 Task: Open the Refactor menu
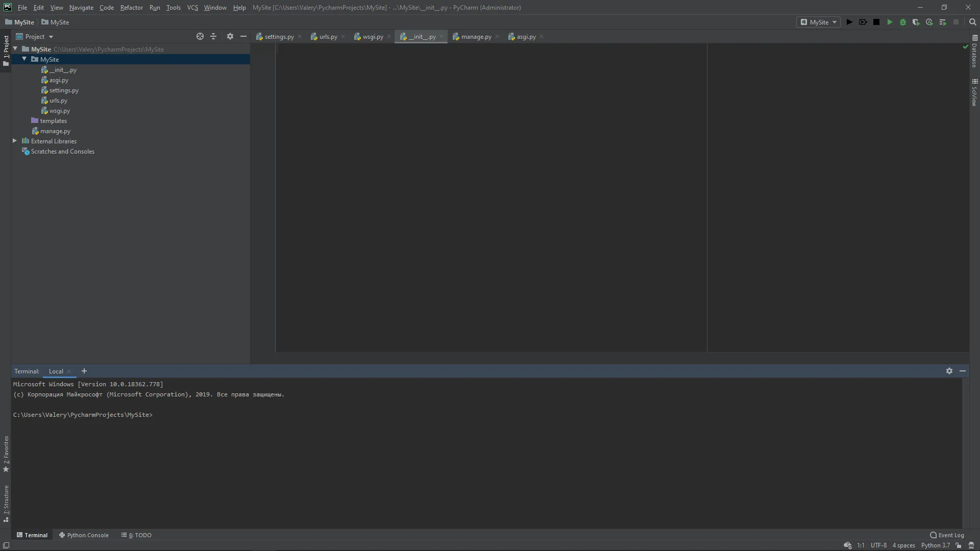tap(131, 8)
